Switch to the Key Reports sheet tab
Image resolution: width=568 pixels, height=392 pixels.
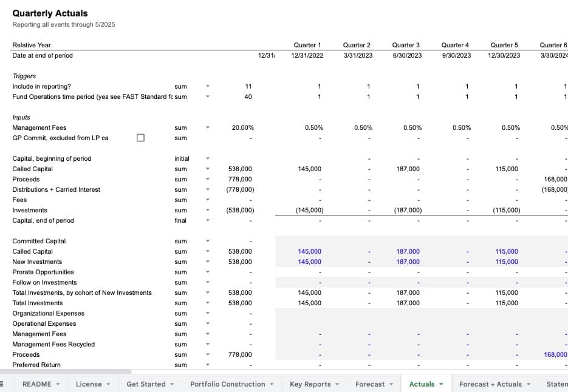tap(310, 384)
